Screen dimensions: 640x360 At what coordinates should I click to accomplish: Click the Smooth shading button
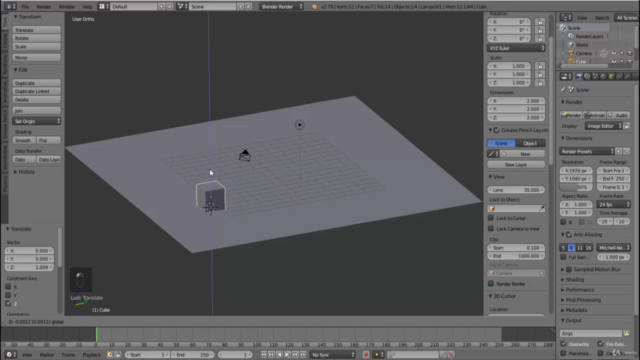click(x=24, y=140)
